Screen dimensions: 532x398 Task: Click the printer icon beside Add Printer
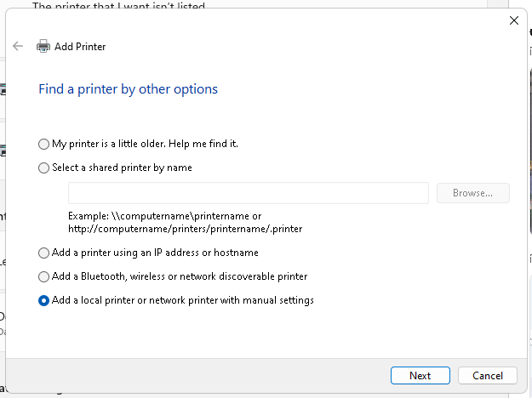[x=43, y=47]
